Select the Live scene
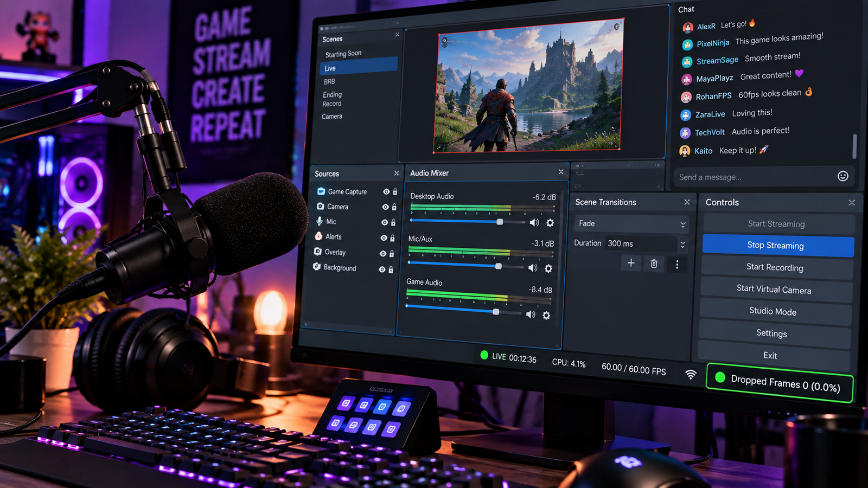 pyautogui.click(x=359, y=67)
